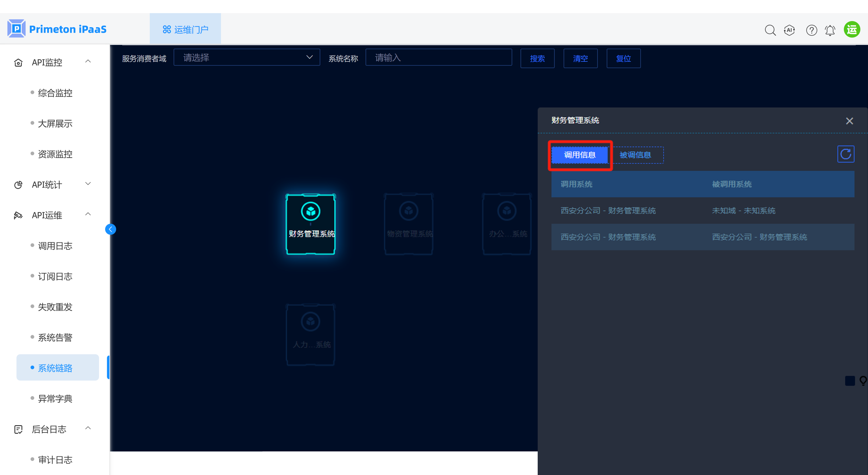The height and width of the screenshot is (475, 868).
Task: Click the green user avatar icon
Action: click(x=852, y=30)
